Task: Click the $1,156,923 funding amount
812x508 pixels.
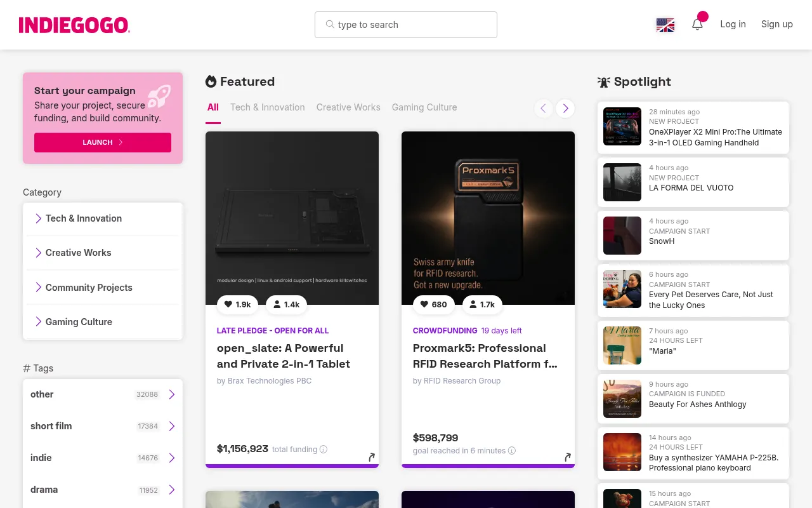Action: click(242, 449)
